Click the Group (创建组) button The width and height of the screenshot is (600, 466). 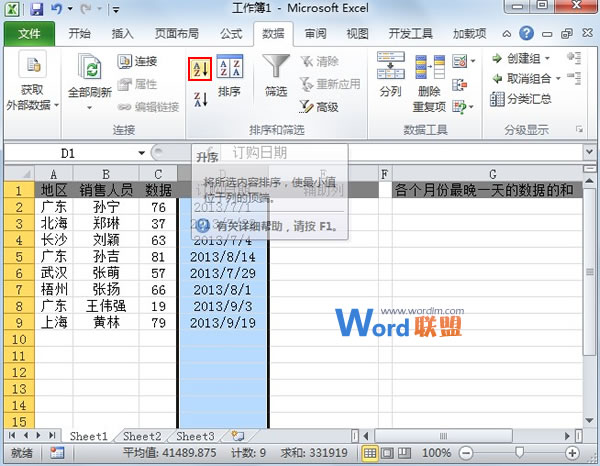[516, 59]
